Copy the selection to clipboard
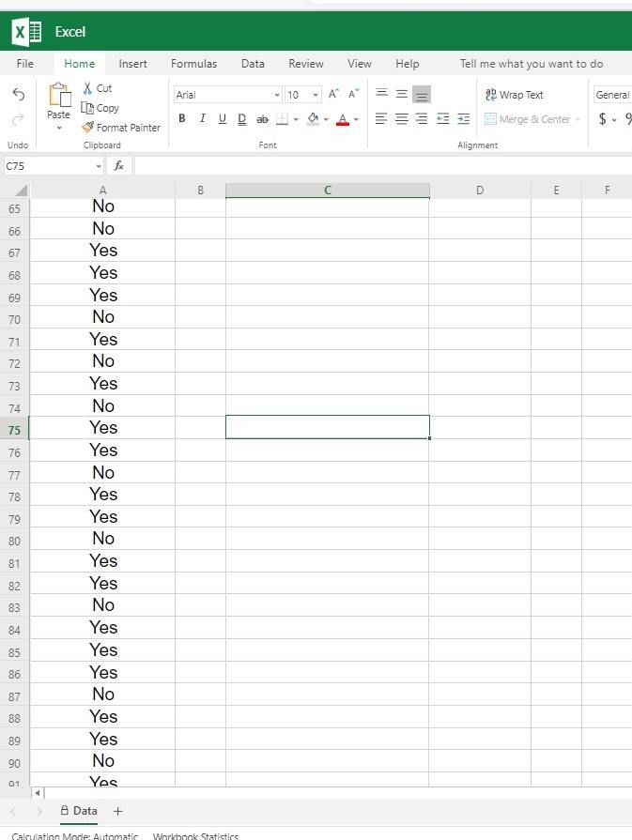Viewport: 632px width, 840px height. pyautogui.click(x=100, y=108)
